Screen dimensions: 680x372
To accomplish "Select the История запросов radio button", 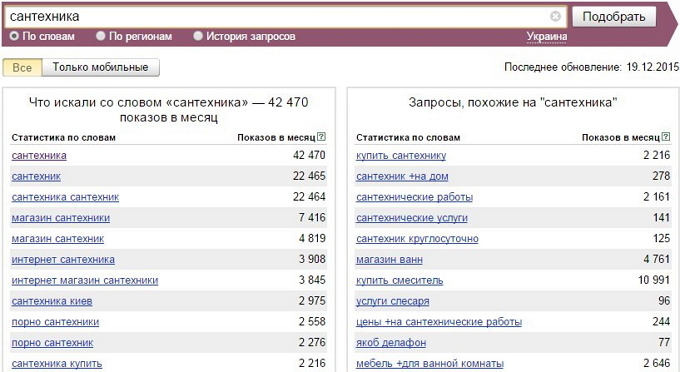I will pos(198,36).
